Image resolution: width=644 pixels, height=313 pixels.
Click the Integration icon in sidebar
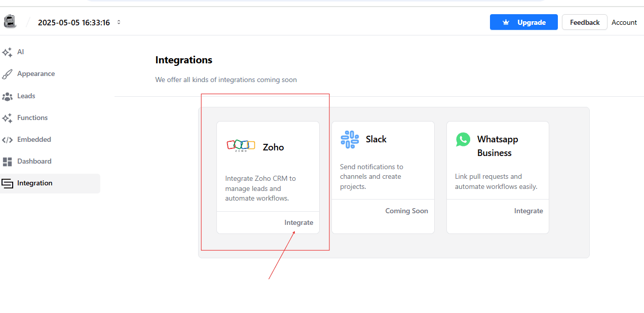click(x=7, y=183)
